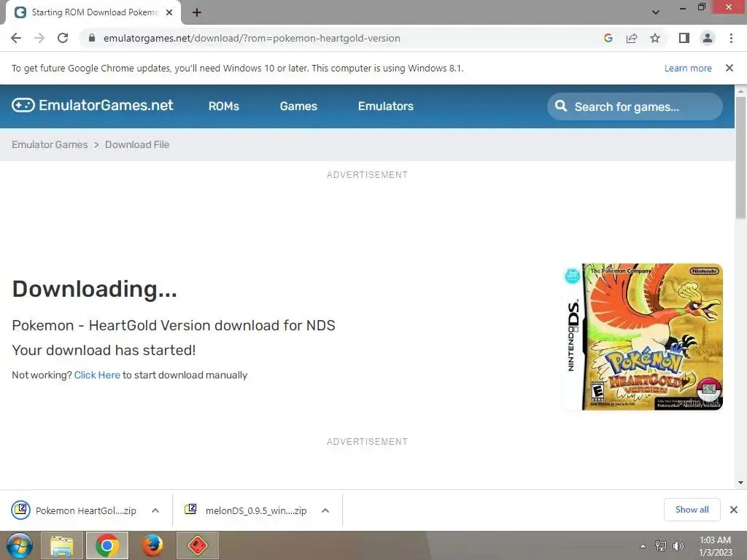Screen dimensions: 747x560
Task: Show all downloads
Action: tap(692, 510)
